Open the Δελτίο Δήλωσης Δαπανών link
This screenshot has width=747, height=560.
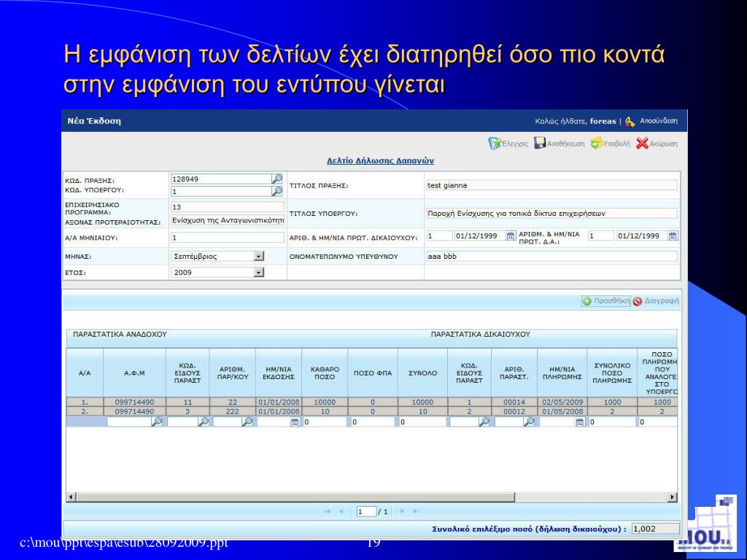click(x=380, y=161)
